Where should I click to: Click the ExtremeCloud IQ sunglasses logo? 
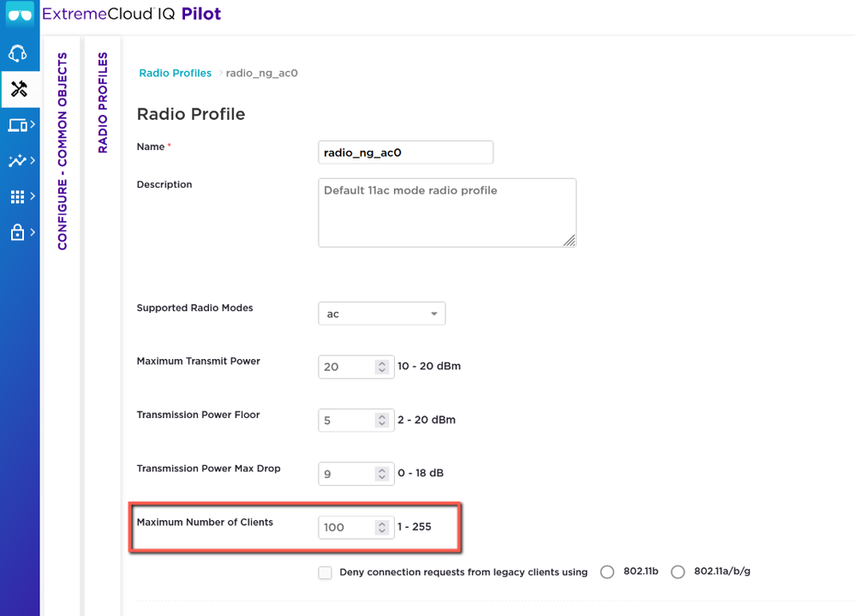[20, 15]
